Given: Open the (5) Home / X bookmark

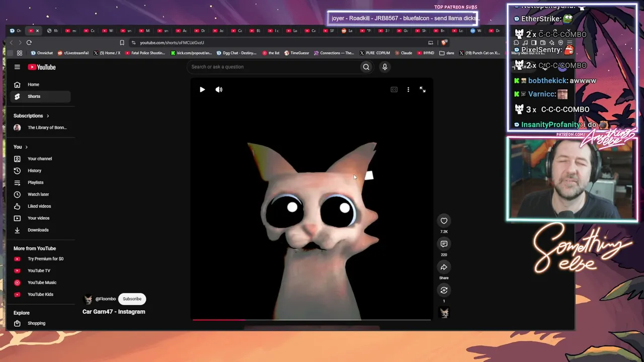Looking at the screenshot, I should coord(107,53).
